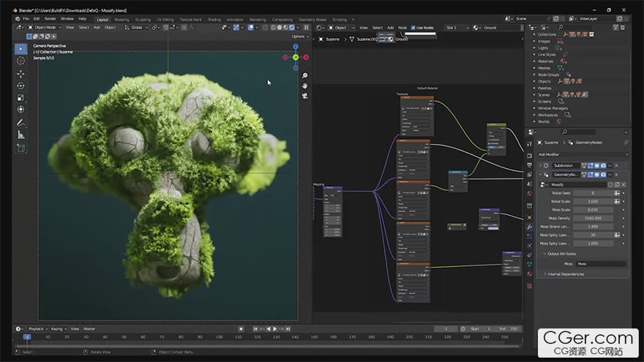Toggle the camera view icon in viewport
644x362 pixels.
coord(304,96)
